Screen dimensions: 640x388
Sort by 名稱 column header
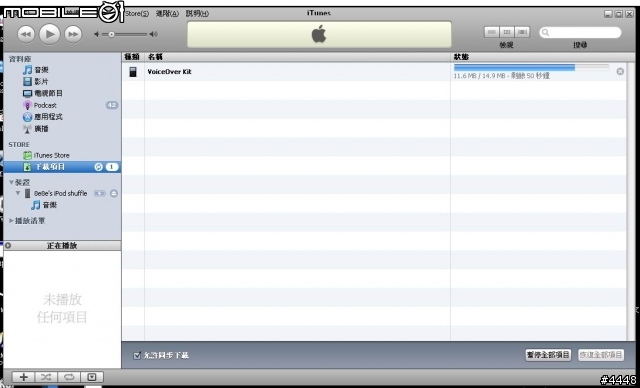coord(298,57)
